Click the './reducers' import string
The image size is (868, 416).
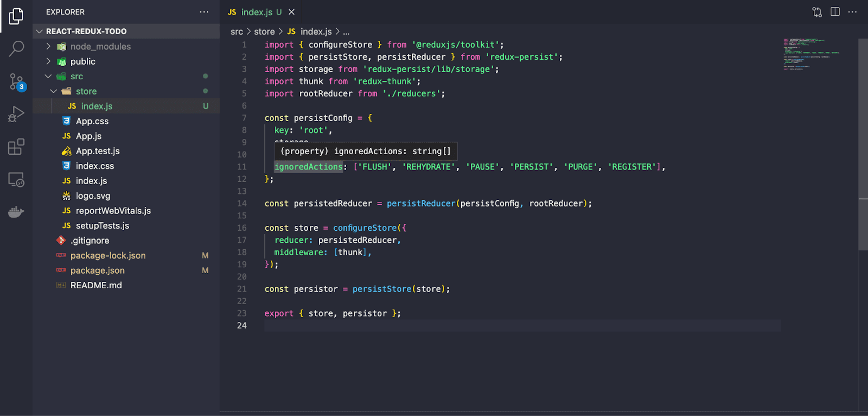(x=411, y=93)
